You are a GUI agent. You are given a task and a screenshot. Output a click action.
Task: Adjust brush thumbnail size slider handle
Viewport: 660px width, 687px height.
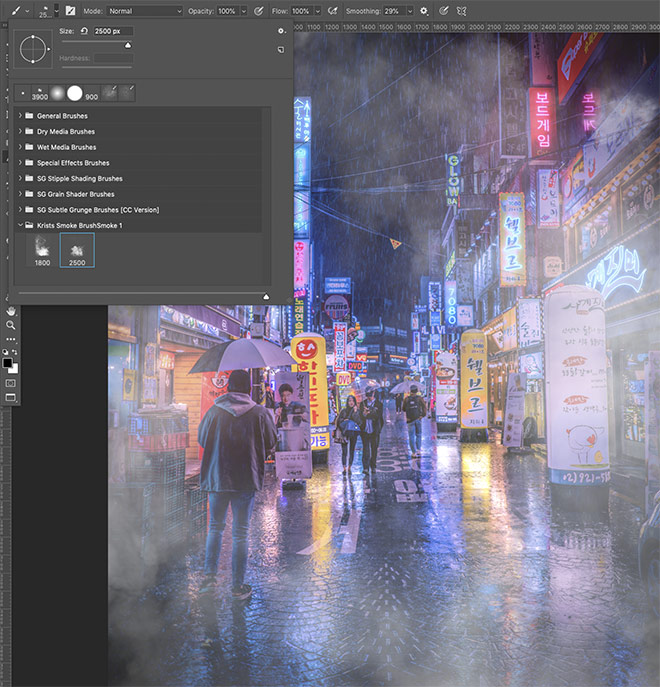point(266,297)
